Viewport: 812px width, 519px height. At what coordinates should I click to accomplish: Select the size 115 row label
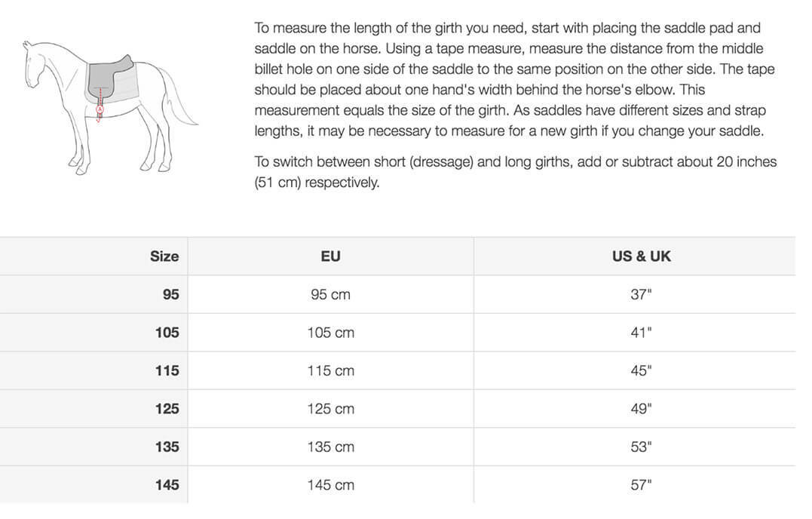(x=167, y=370)
